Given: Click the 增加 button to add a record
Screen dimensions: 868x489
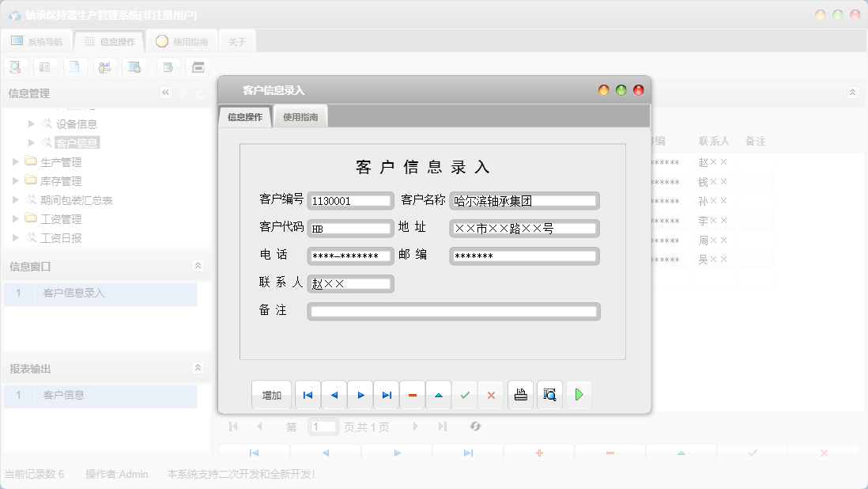Looking at the screenshot, I should click(271, 394).
